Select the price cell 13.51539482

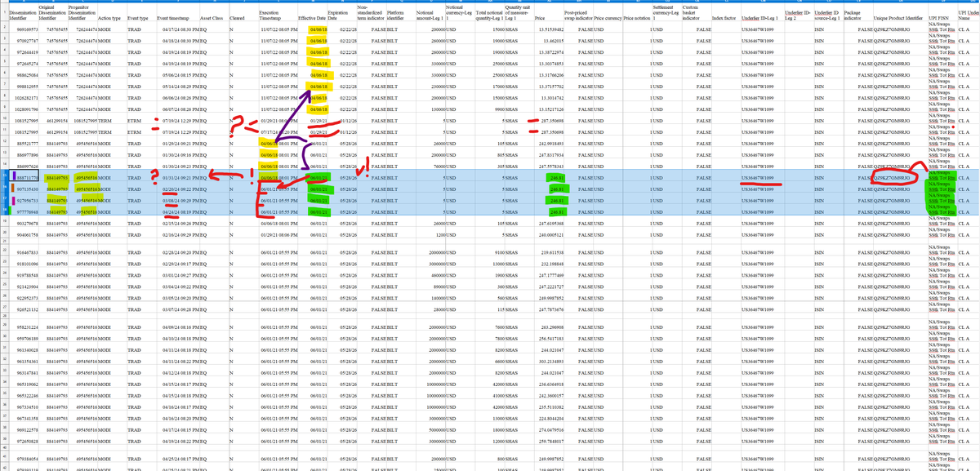pyautogui.click(x=550, y=28)
